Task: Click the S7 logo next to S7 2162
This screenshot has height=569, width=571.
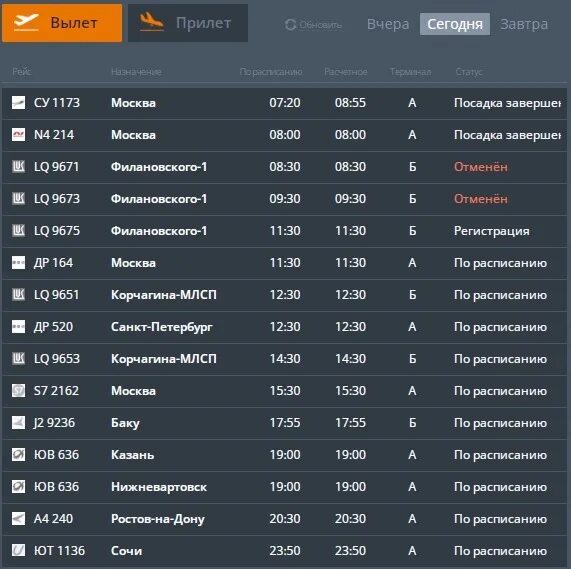Action: 18,391
